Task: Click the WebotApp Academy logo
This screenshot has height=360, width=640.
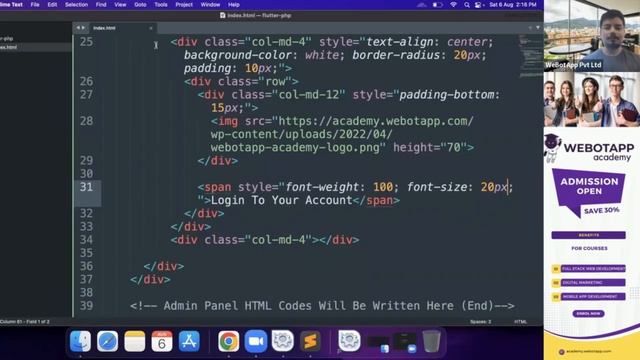Action: tap(590, 149)
